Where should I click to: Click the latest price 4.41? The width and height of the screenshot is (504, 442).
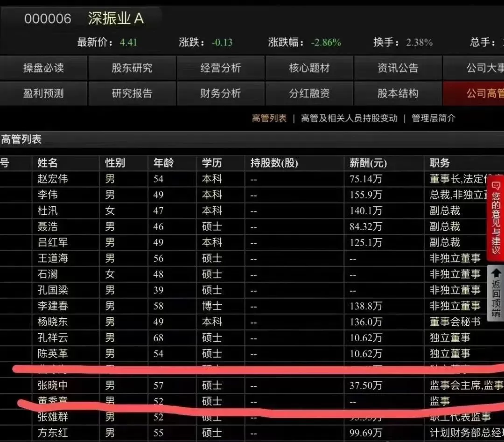pos(129,42)
